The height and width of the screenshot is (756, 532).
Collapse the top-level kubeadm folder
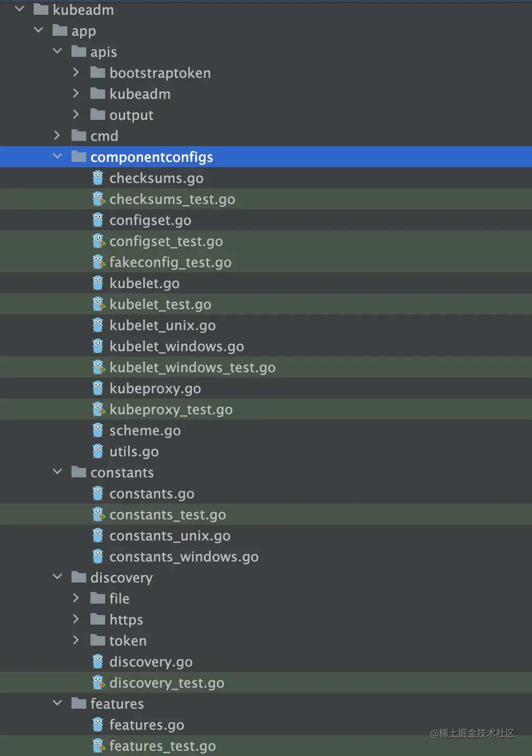pos(19,9)
